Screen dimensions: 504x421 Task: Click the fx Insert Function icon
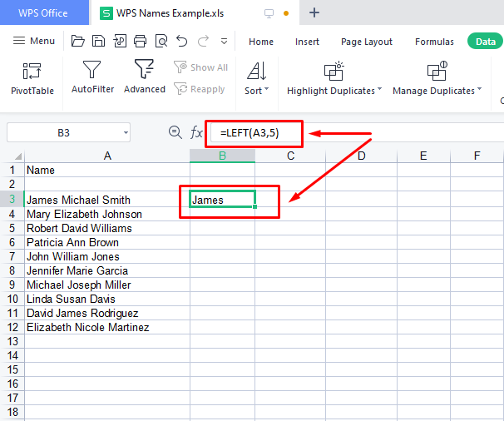coord(196,132)
